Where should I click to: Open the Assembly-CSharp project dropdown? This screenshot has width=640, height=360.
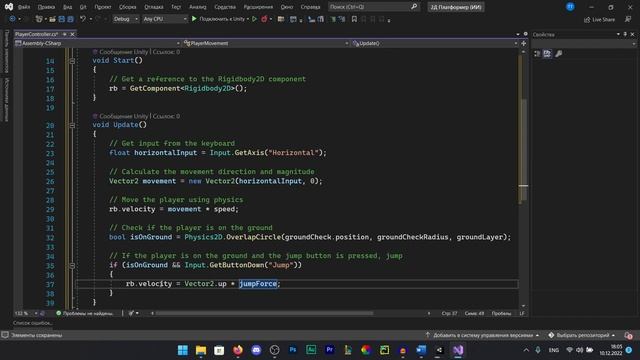point(98,43)
